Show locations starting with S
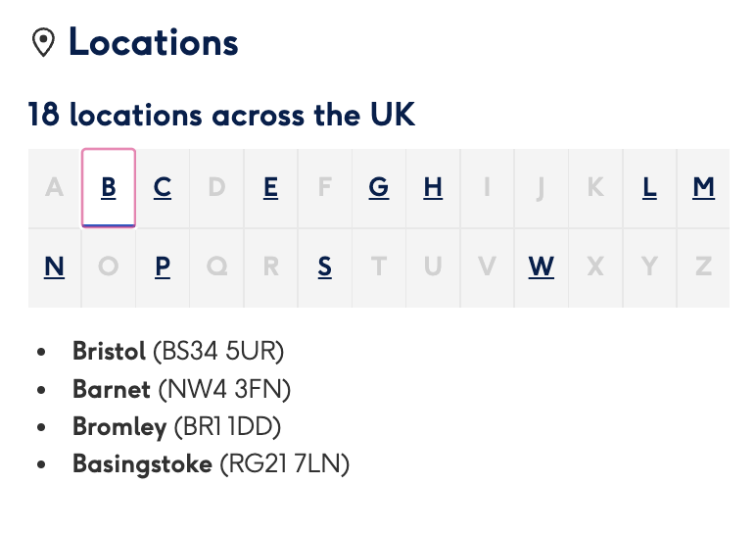The width and height of the screenshot is (756, 533). 325,267
